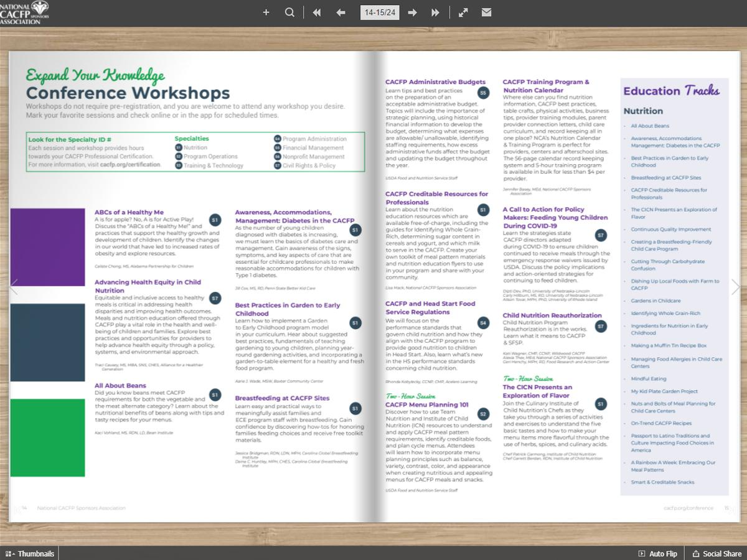Zoom in with the plus icon

point(266,12)
